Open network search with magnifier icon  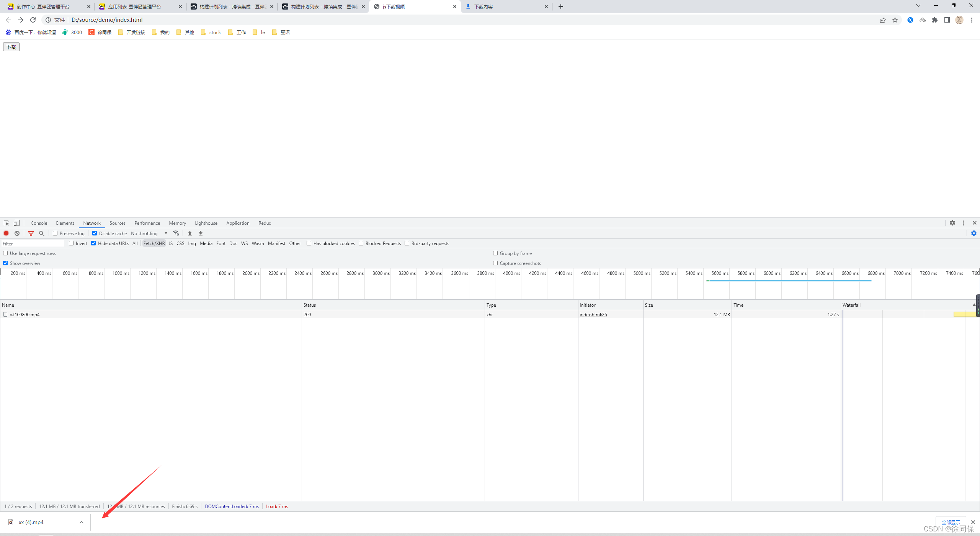42,233
